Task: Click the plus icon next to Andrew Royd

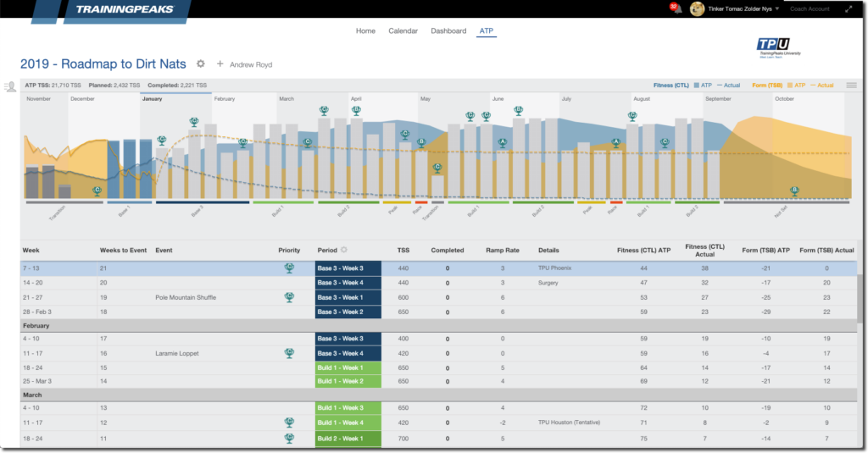Action: [x=220, y=64]
